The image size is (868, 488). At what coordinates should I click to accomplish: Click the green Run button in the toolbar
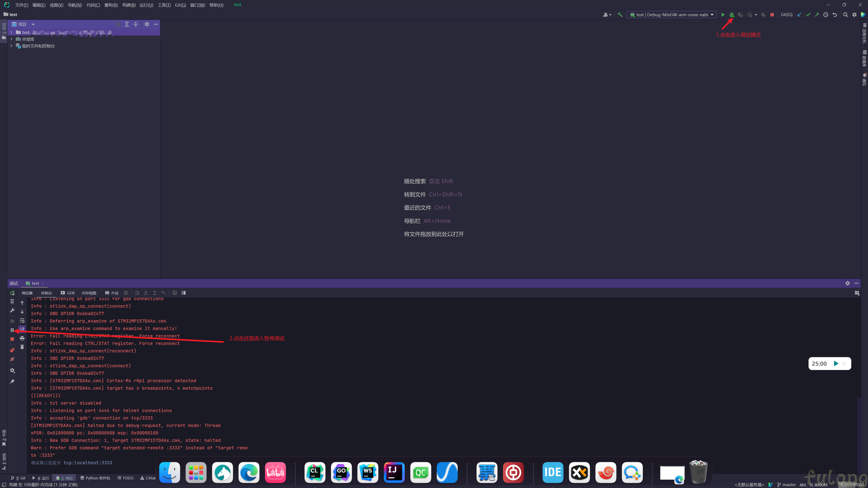tap(723, 15)
